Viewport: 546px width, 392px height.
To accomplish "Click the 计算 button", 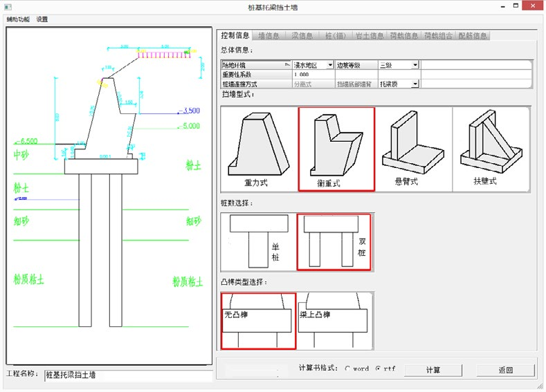I will (433, 370).
